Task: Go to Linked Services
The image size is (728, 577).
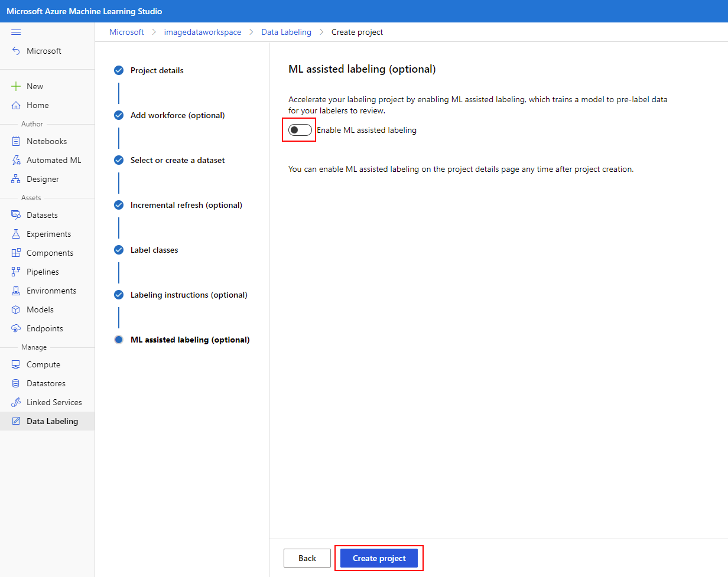Action: (x=47, y=402)
